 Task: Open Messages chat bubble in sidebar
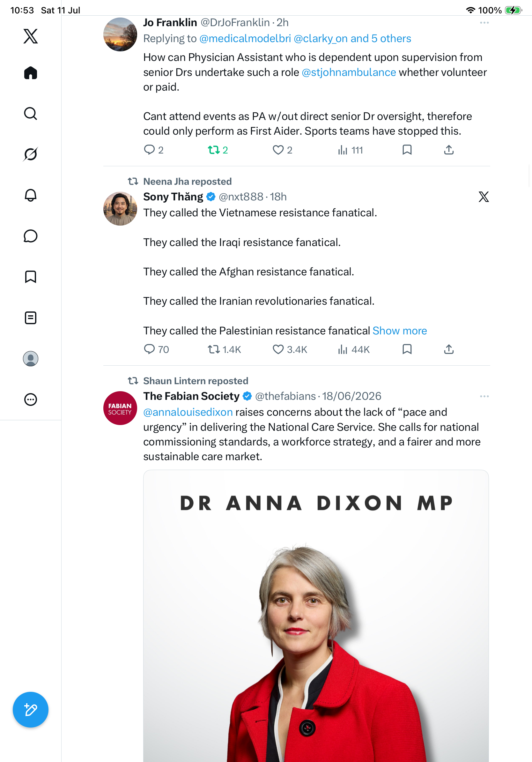coord(31,236)
